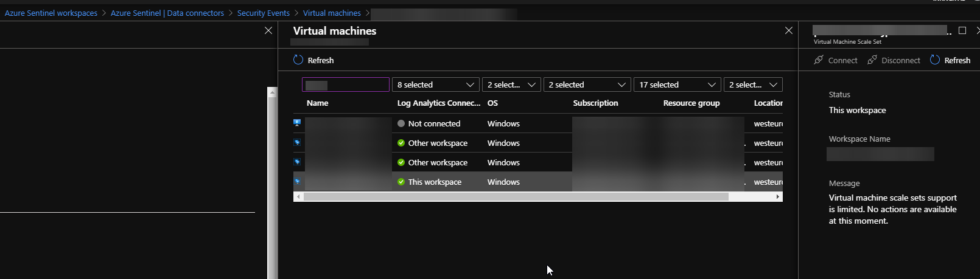Click the scale set icon in This workspace row

pyautogui.click(x=297, y=181)
